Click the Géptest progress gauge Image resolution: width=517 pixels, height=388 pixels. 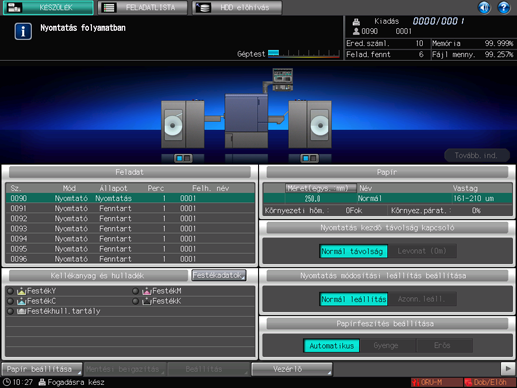point(304,53)
